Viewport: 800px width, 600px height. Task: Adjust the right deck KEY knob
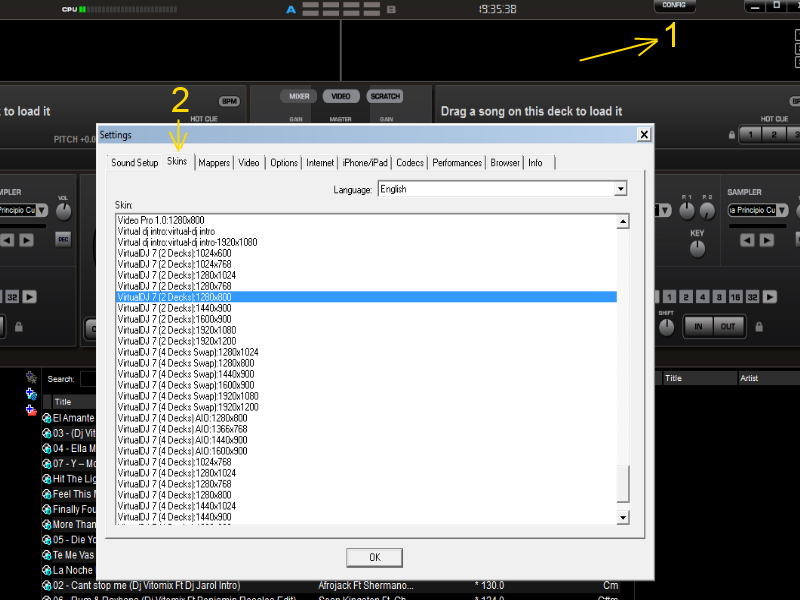pyautogui.click(x=697, y=249)
